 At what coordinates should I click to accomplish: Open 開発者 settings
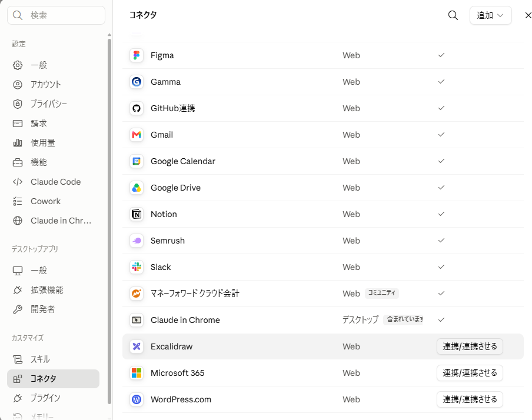[54, 309]
